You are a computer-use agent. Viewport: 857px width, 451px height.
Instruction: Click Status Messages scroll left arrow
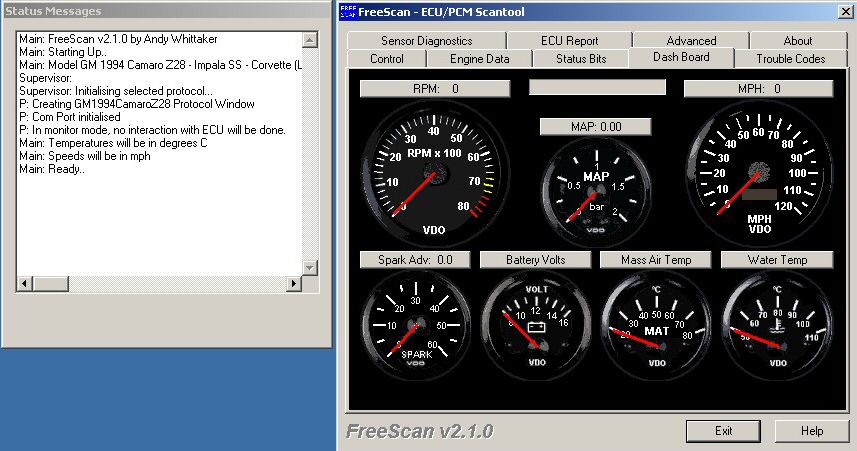coord(25,283)
